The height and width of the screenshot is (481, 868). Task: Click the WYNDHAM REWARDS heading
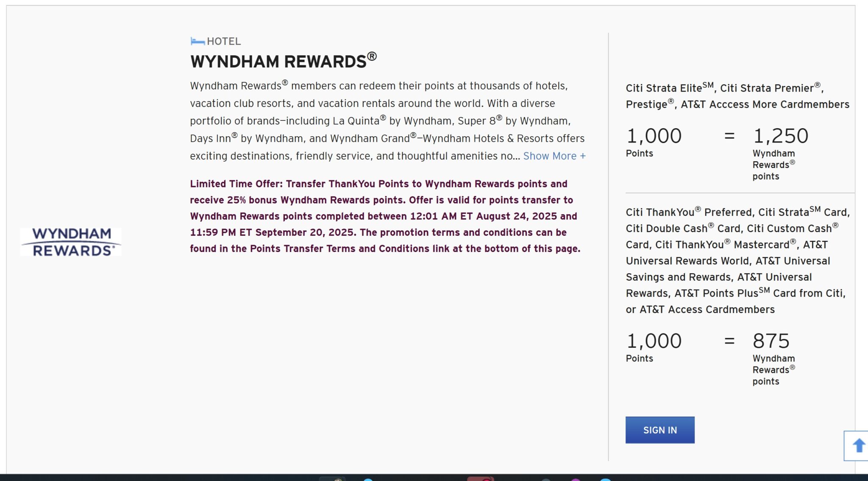pos(283,61)
